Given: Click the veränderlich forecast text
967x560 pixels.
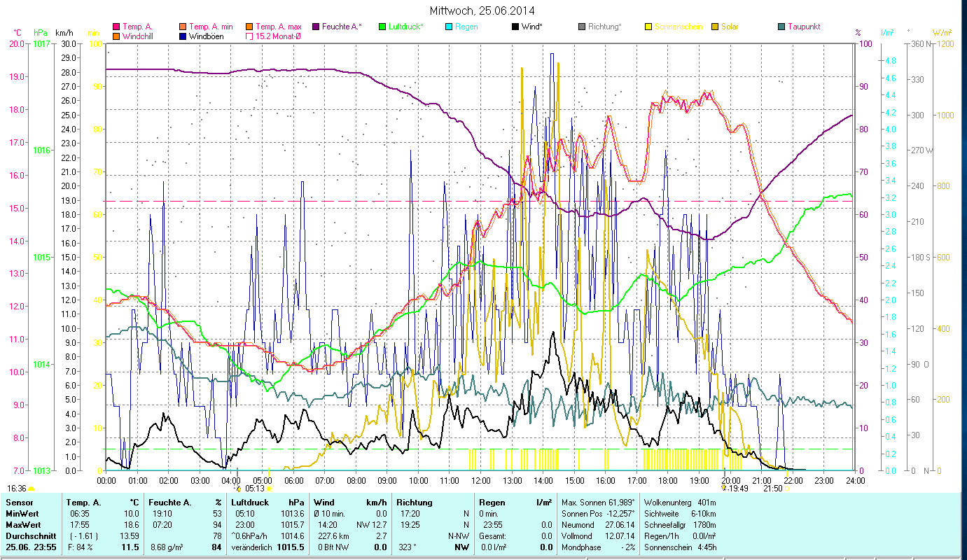Looking at the screenshot, I should tap(251, 547).
